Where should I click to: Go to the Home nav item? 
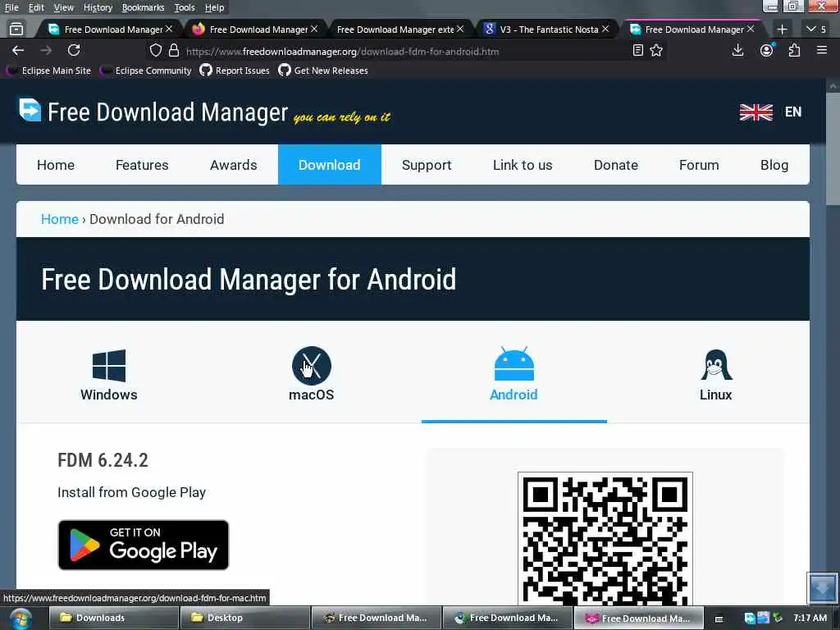(x=56, y=165)
